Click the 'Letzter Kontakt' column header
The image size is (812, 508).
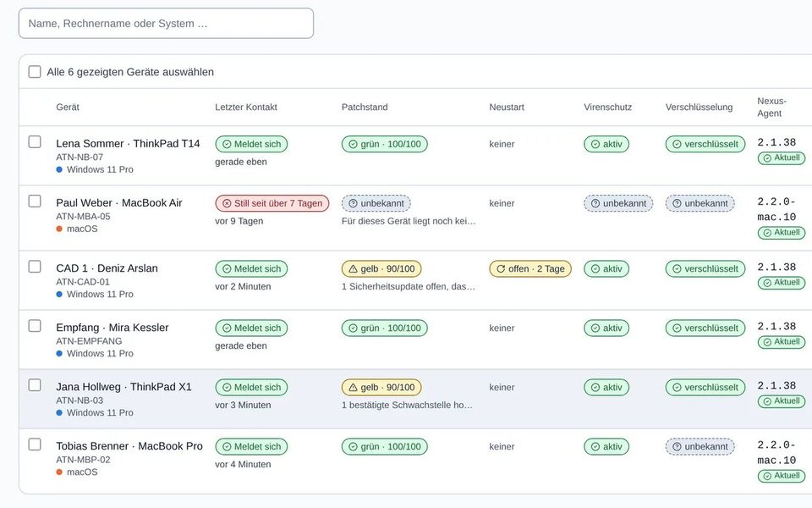[x=246, y=108]
